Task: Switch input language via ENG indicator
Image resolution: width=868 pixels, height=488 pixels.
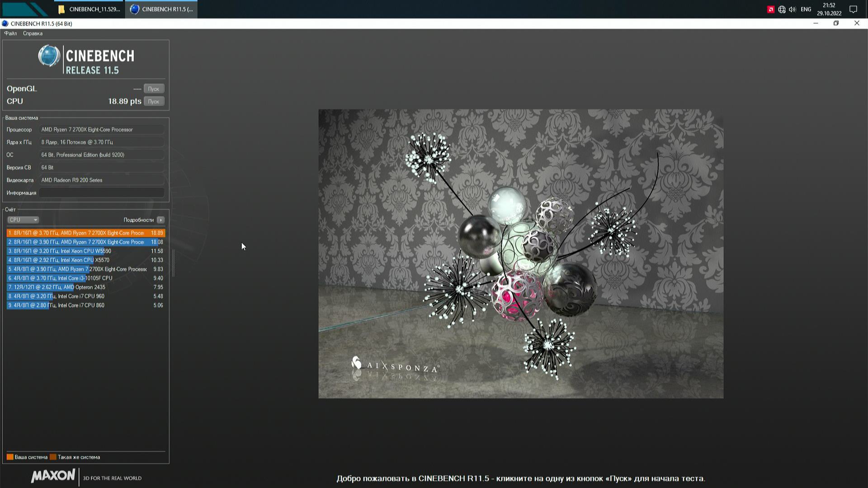Action: (806, 9)
